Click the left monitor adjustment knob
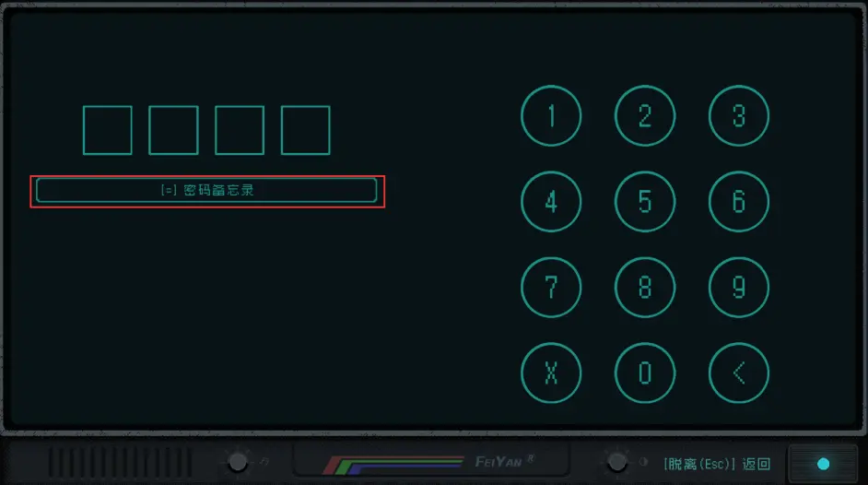Screen dimensions: 868x485 238,462
